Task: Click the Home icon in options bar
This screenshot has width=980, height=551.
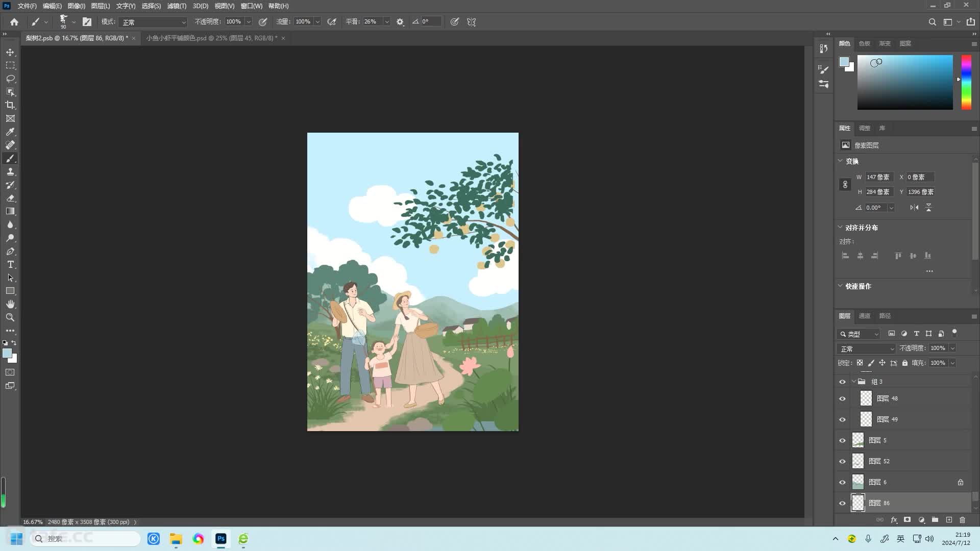Action: (14, 22)
